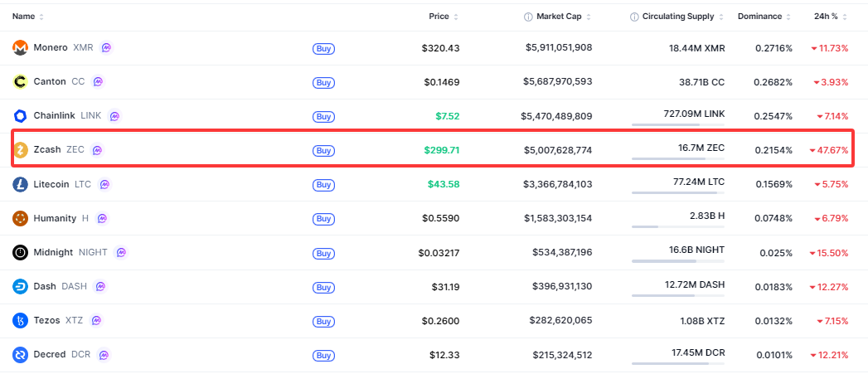The image size is (868, 374).
Task: Select the Litecoin dominance value 0.1569%
Action: click(x=773, y=184)
